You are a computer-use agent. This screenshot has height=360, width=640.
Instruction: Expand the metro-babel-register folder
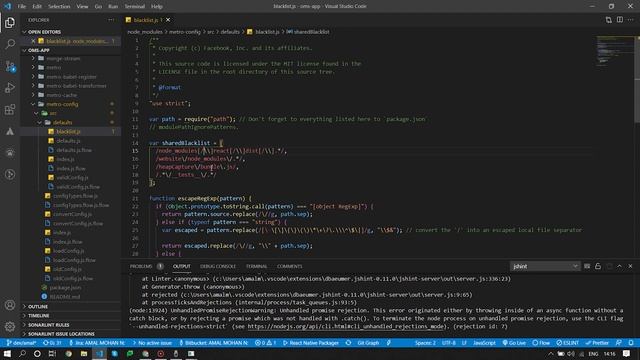point(71,77)
